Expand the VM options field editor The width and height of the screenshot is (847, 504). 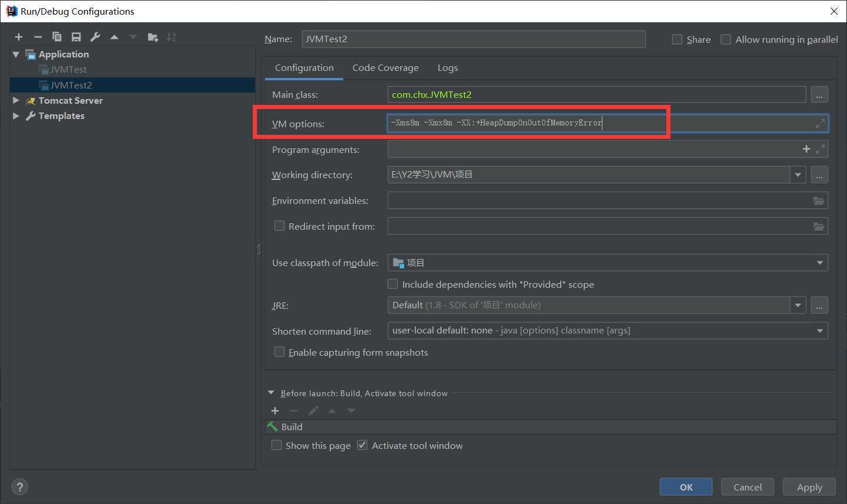819,123
